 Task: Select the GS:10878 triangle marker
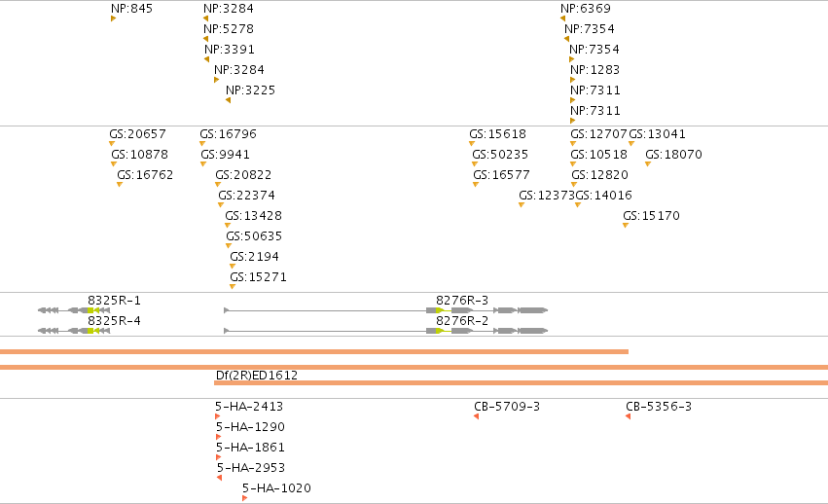[114, 164]
